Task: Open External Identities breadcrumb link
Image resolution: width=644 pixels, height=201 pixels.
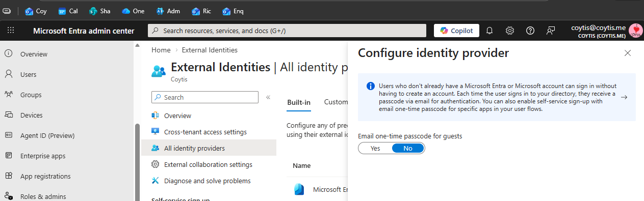Action: 210,50
